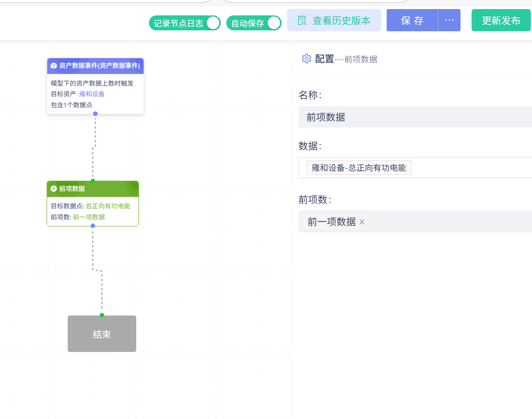Viewport: 532px width, 419px height.
Task: Toggle the 记录节点日志 switch
Action: [185, 23]
